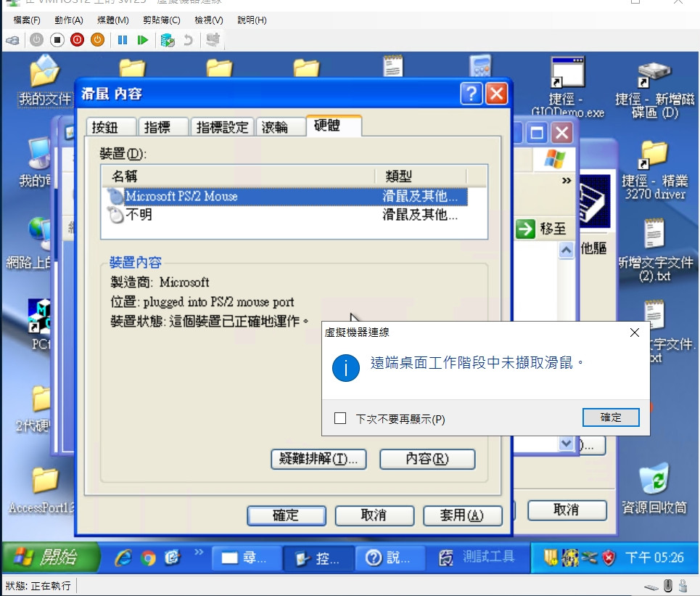Switch to the 說... taskbar help window
This screenshot has width=700, height=596.
click(392, 558)
